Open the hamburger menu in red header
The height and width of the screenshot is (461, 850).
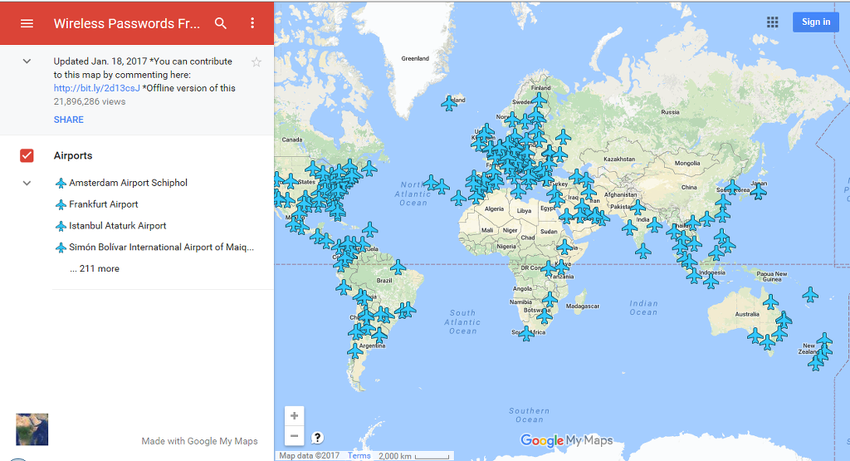pos(27,23)
